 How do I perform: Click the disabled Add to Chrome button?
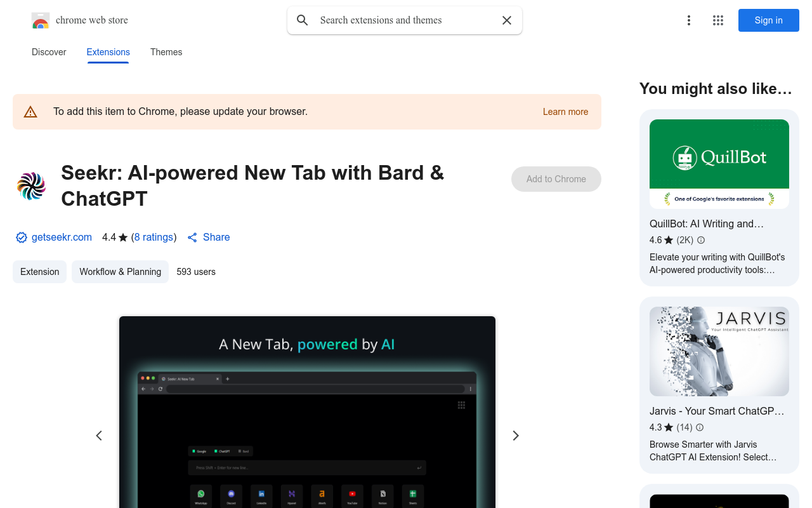556,179
